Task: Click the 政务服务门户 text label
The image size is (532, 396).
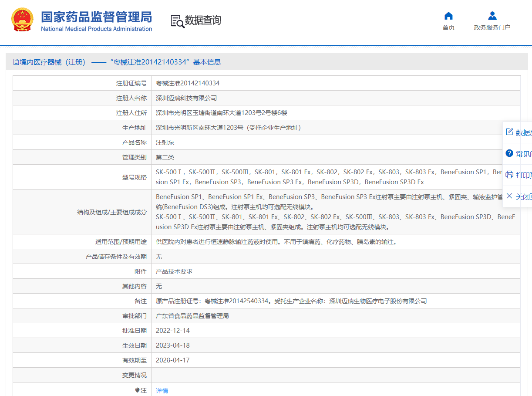Action: (x=492, y=27)
